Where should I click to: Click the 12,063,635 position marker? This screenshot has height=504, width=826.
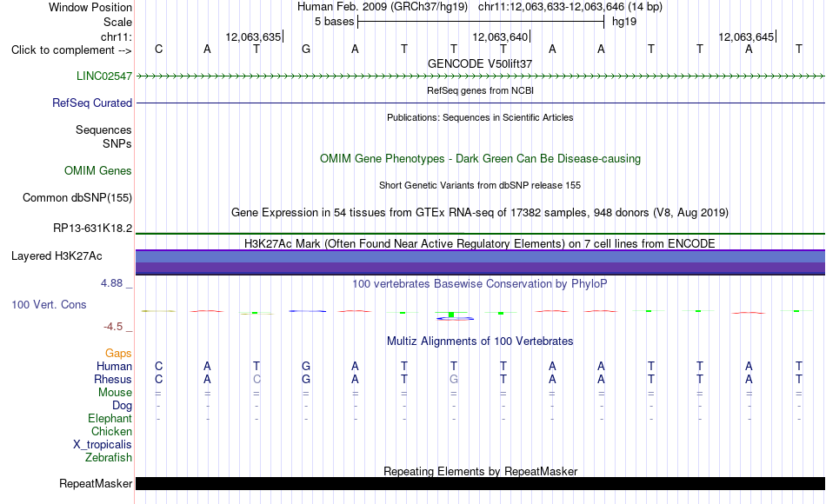tap(254, 36)
